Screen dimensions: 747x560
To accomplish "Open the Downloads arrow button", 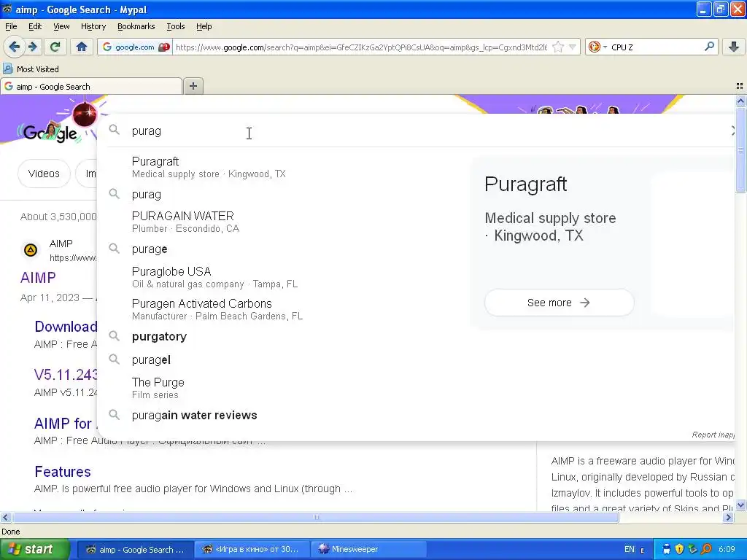I will (x=734, y=47).
